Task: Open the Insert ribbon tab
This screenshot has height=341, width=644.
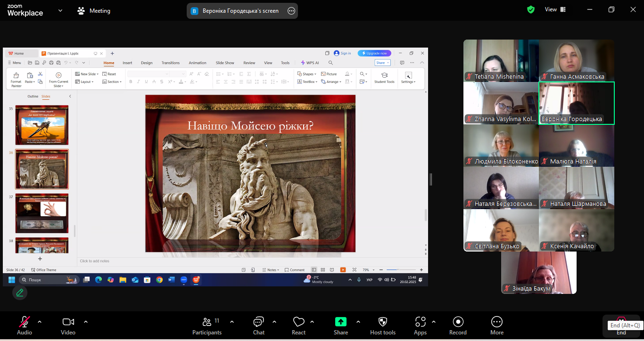Action: (x=127, y=63)
